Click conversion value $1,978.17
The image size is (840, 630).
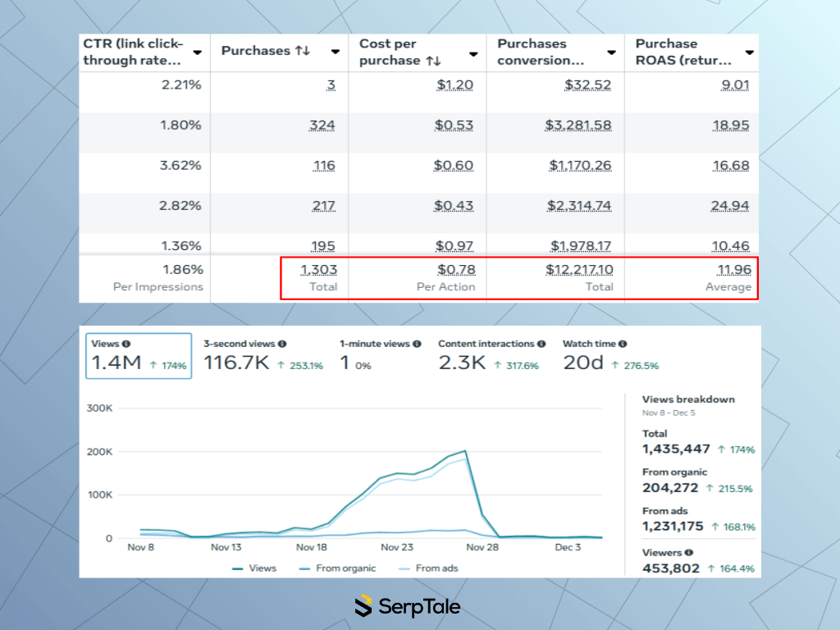(x=582, y=246)
